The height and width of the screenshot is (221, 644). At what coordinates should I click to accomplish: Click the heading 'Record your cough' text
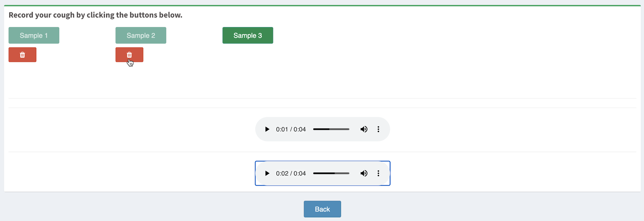[x=95, y=15]
